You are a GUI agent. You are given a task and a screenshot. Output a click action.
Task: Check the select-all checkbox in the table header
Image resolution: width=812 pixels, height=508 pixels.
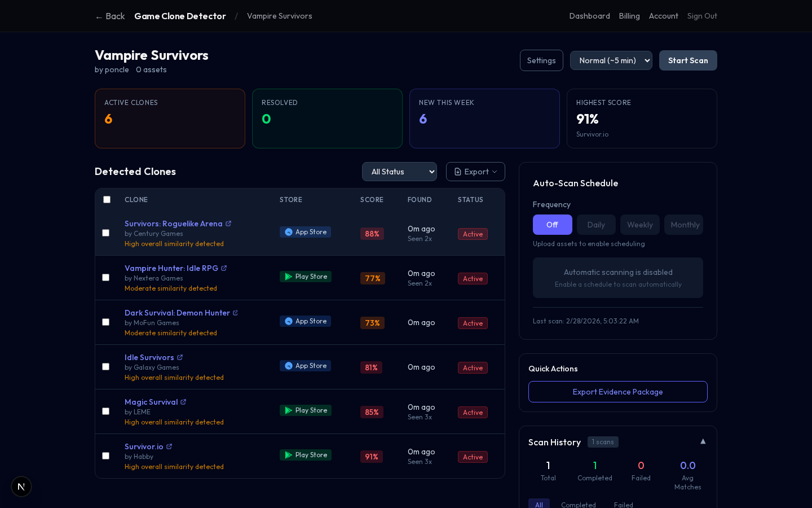[x=107, y=199]
